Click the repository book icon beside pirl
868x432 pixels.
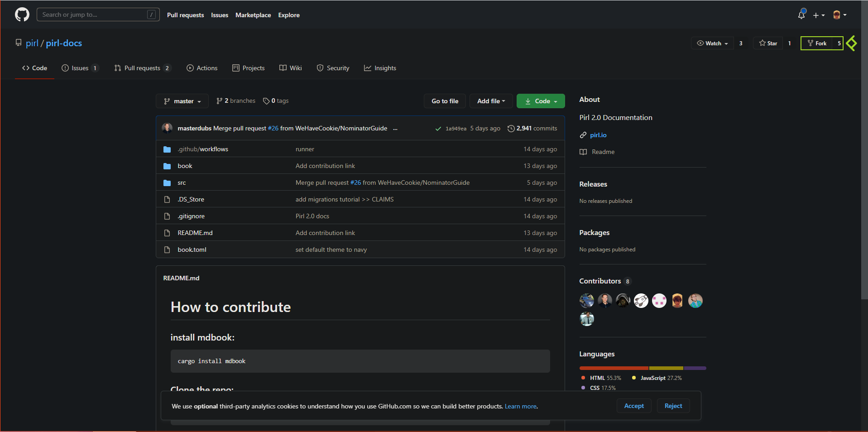click(x=19, y=43)
